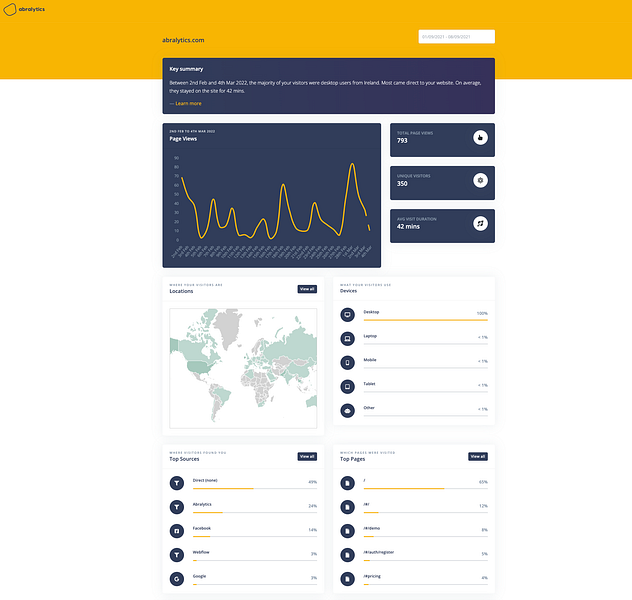Click the Desktop label in Devices
632x600 pixels.
click(x=371, y=312)
